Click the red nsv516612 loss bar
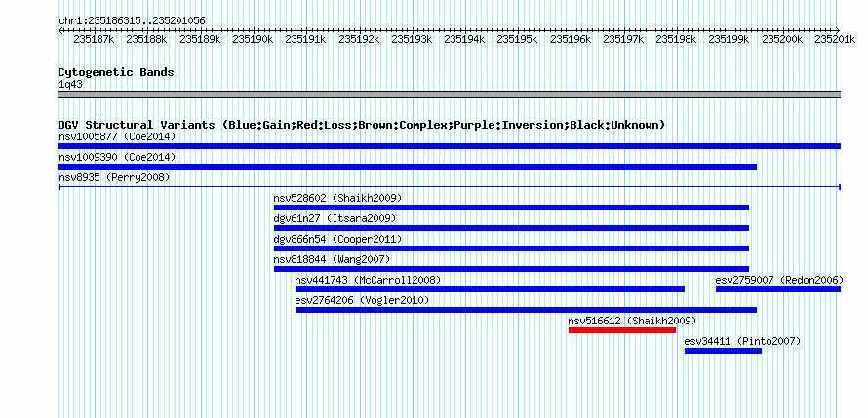868x418 pixels. (x=622, y=330)
